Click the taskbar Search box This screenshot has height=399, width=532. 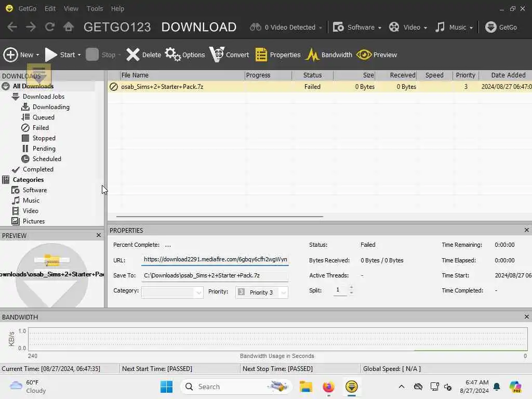coord(236,387)
